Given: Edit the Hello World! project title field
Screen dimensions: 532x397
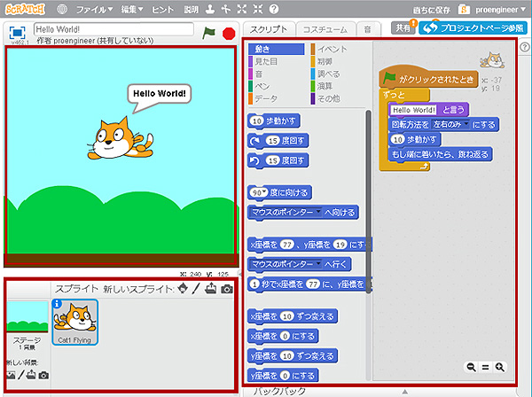Looking at the screenshot, I should pos(114,29).
